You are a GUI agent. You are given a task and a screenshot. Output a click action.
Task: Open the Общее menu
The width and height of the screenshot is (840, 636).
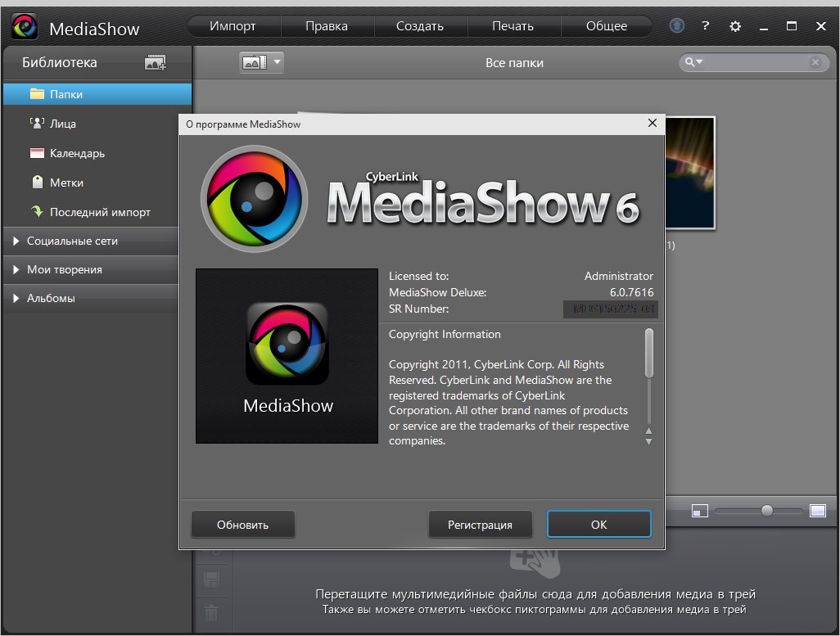click(607, 25)
